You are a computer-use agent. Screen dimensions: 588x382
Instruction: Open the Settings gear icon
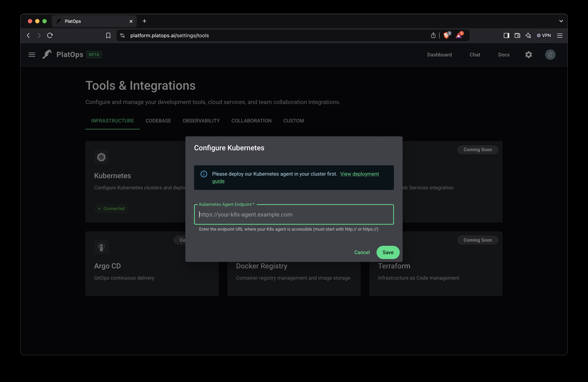(528, 55)
